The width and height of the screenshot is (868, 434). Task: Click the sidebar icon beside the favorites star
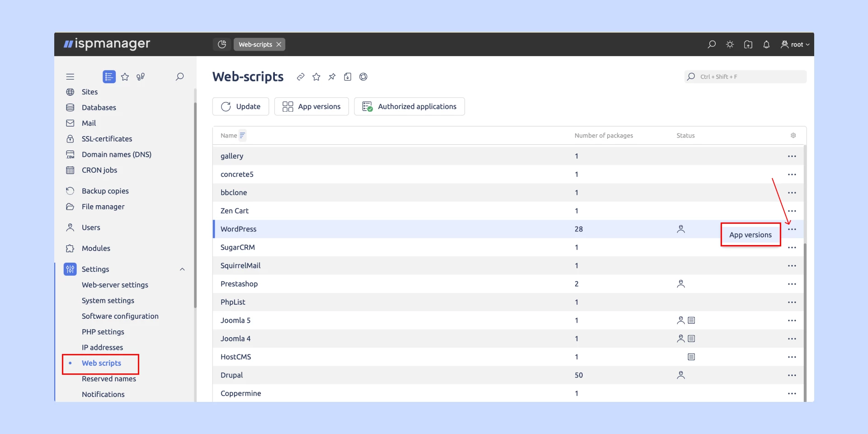[141, 77]
